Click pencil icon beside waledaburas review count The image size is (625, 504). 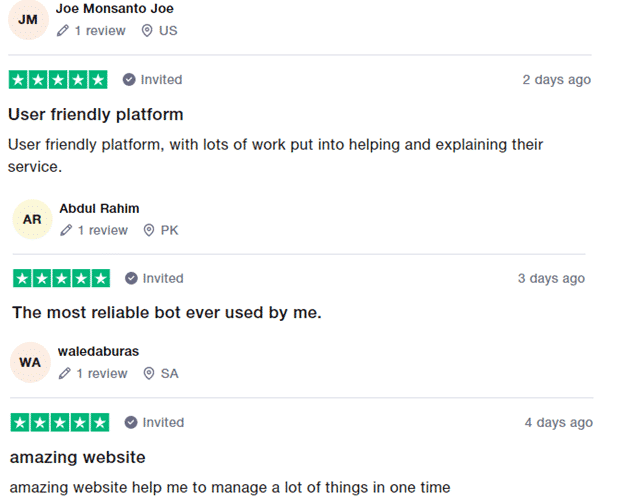coord(65,374)
